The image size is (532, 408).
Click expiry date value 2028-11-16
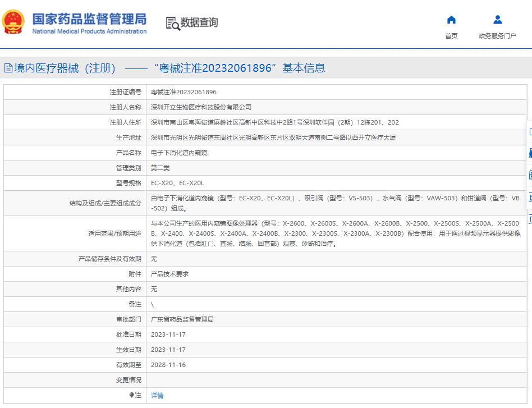click(168, 365)
